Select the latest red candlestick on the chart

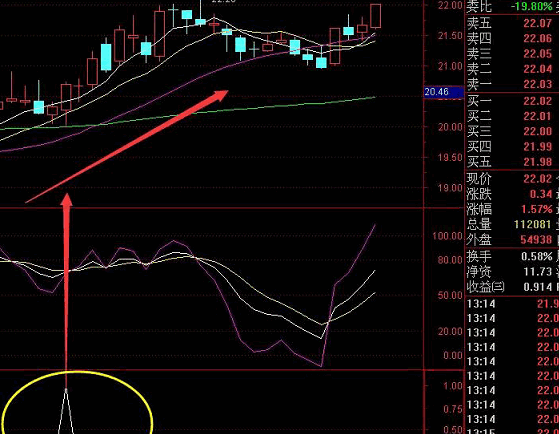(375, 16)
